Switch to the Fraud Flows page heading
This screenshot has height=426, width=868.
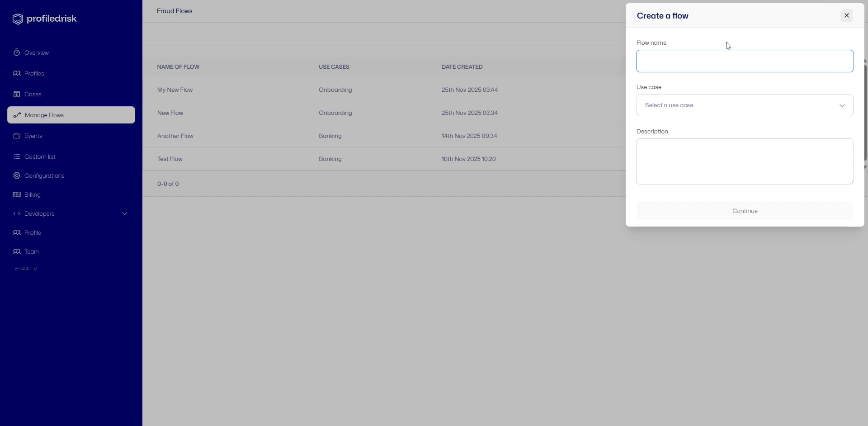tap(175, 11)
